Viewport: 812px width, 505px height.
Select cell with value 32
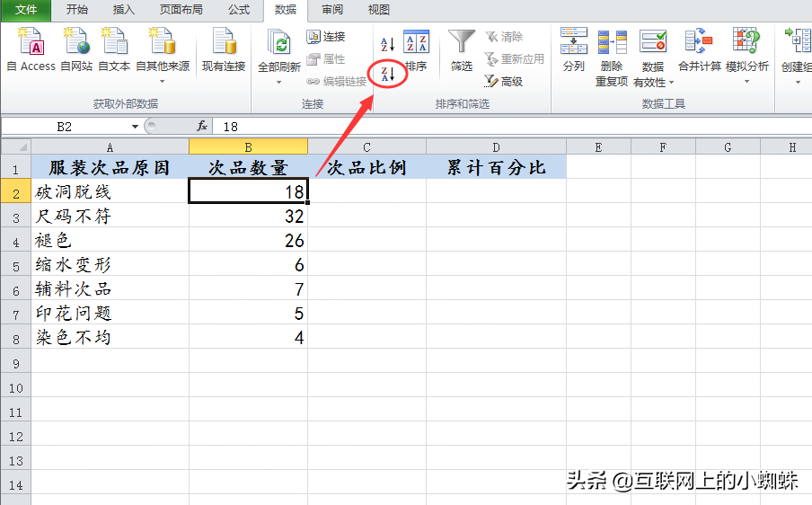(x=248, y=216)
